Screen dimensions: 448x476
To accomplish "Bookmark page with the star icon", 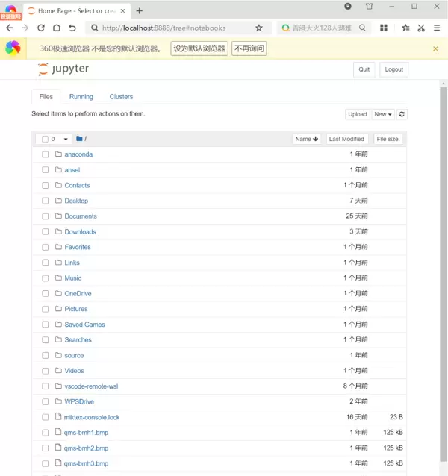I will [x=259, y=28].
